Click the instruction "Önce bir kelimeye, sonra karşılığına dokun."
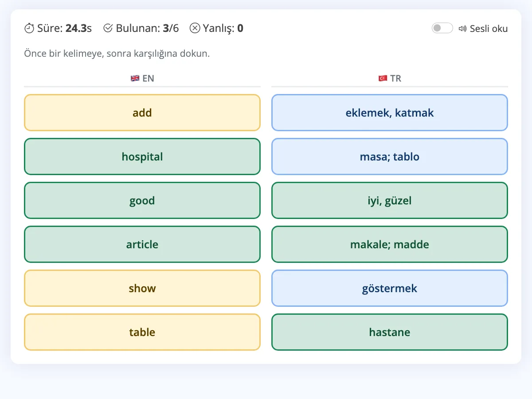The image size is (532, 399). coord(117,54)
